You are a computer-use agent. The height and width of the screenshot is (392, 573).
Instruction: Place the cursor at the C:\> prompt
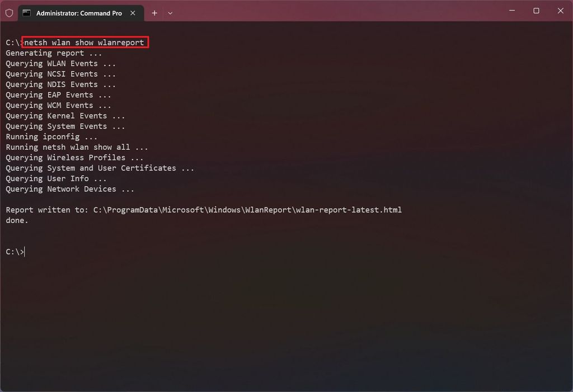tap(16, 252)
